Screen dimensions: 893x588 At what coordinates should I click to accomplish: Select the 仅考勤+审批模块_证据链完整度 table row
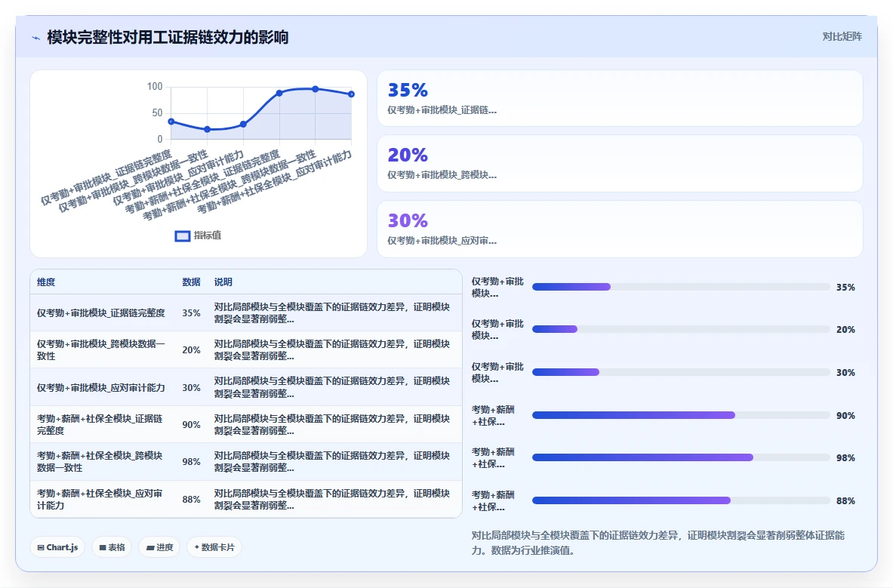coord(246,312)
